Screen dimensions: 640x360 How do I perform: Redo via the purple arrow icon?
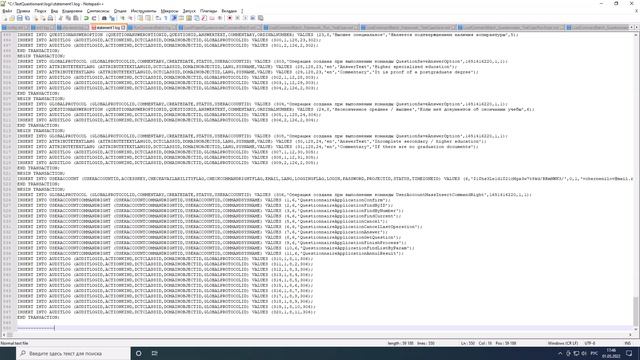pos(93,18)
